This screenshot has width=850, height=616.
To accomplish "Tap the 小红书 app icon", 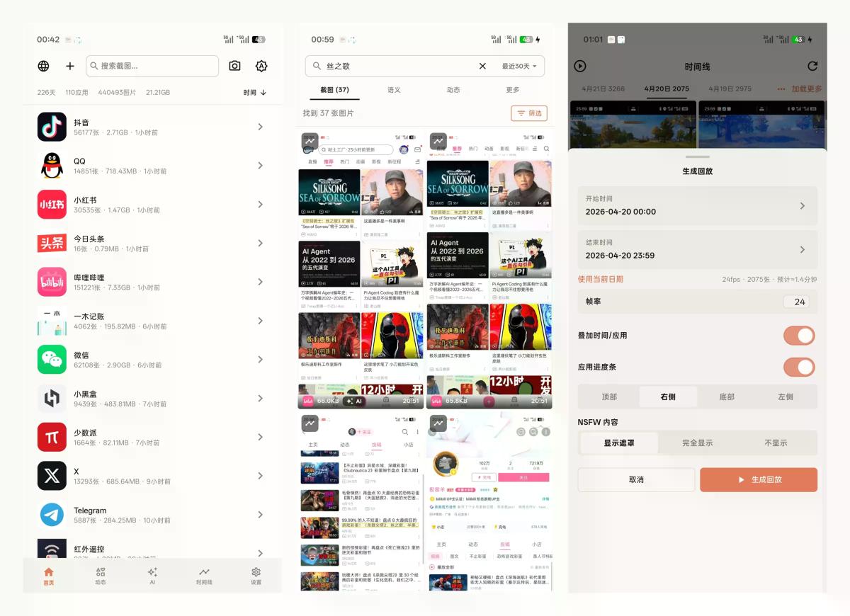I will 52,205.
